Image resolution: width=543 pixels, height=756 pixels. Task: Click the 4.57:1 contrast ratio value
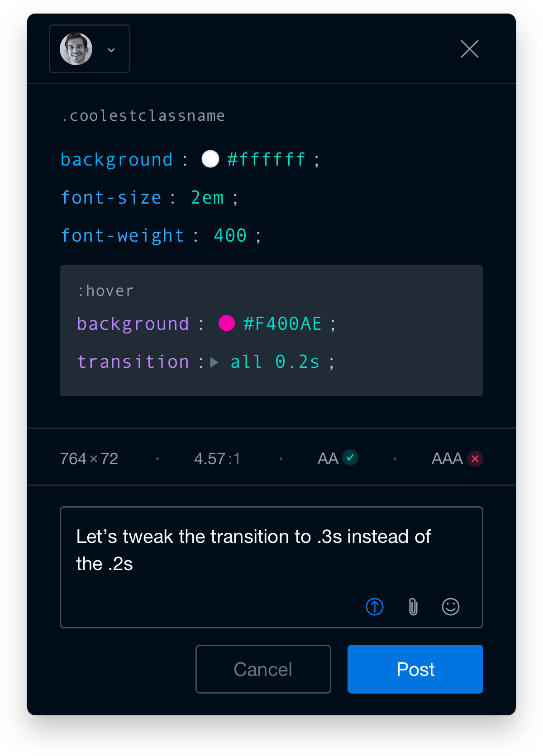[x=217, y=459]
